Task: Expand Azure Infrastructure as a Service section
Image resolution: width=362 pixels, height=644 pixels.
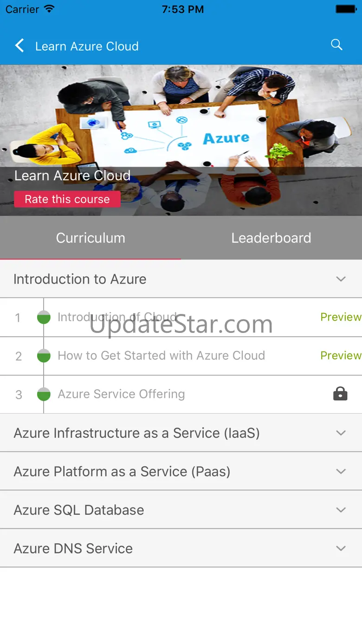Action: point(341,433)
